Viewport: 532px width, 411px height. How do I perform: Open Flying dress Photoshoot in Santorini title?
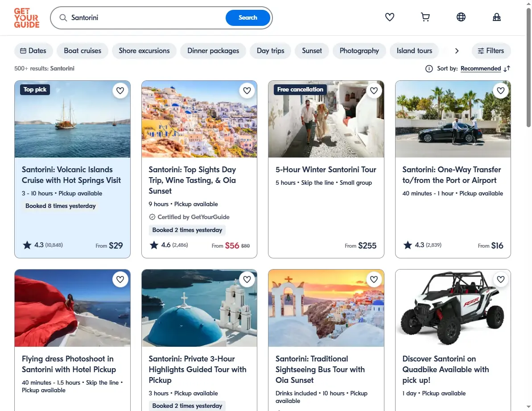[x=69, y=364]
